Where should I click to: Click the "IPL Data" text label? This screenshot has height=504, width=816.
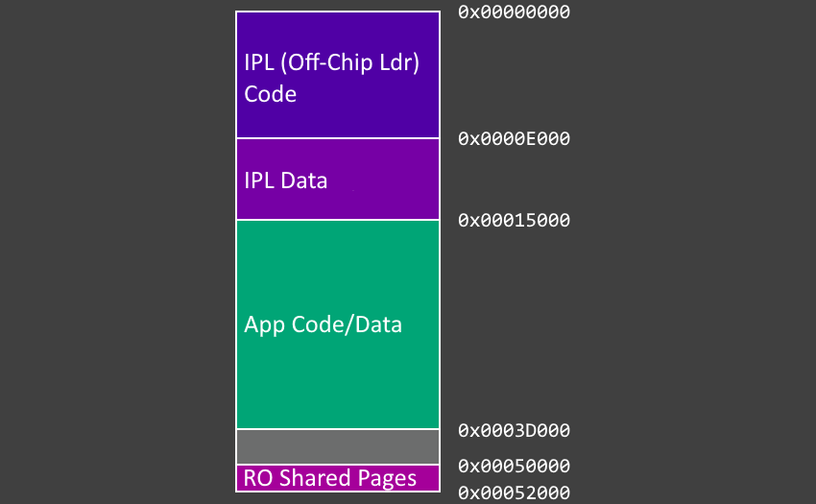tap(286, 180)
